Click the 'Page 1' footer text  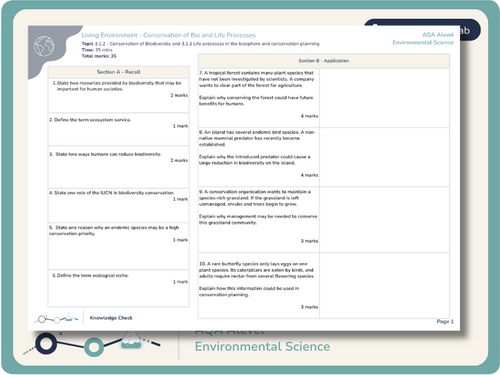click(445, 321)
